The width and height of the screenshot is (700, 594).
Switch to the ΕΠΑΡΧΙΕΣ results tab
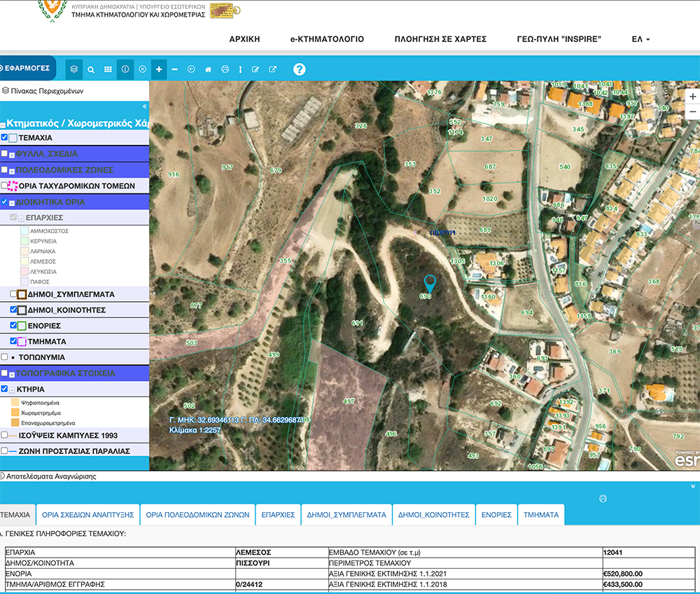(x=278, y=514)
